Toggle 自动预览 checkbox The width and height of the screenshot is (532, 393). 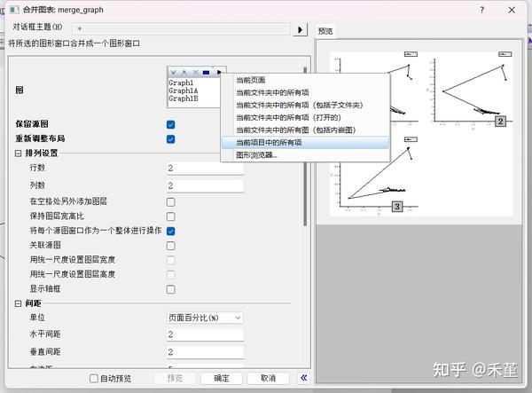click(94, 378)
